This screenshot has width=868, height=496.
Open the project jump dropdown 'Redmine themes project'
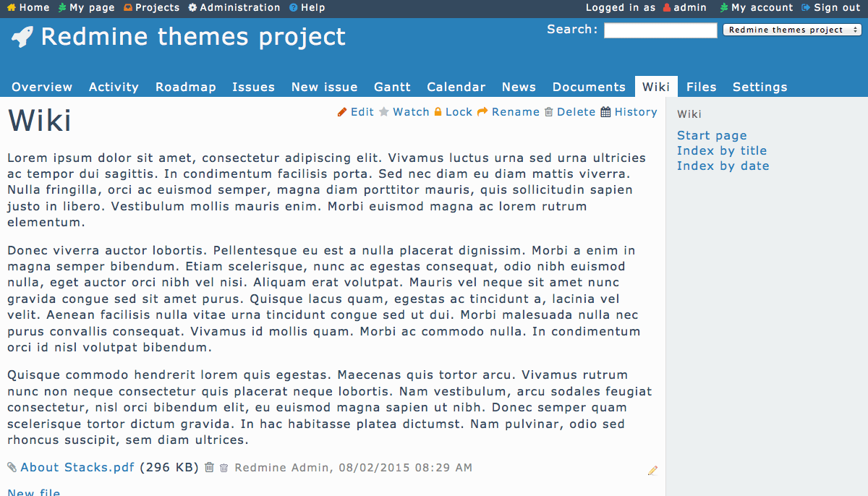pyautogui.click(x=792, y=30)
